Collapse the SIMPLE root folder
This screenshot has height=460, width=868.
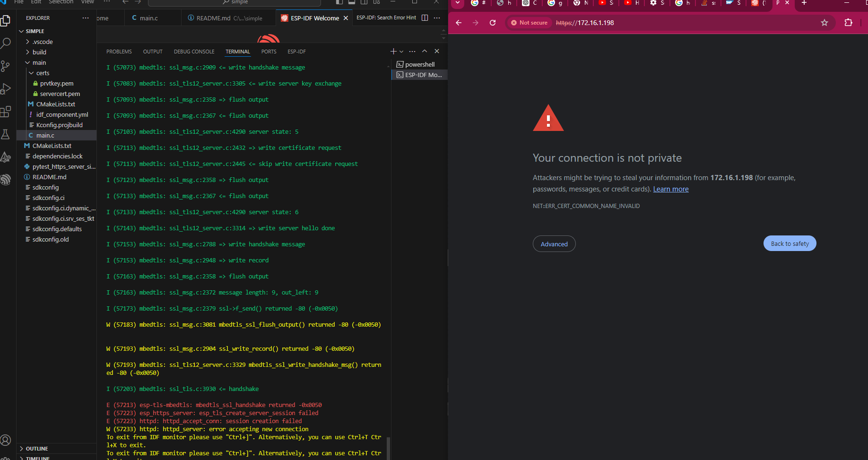pos(57,31)
